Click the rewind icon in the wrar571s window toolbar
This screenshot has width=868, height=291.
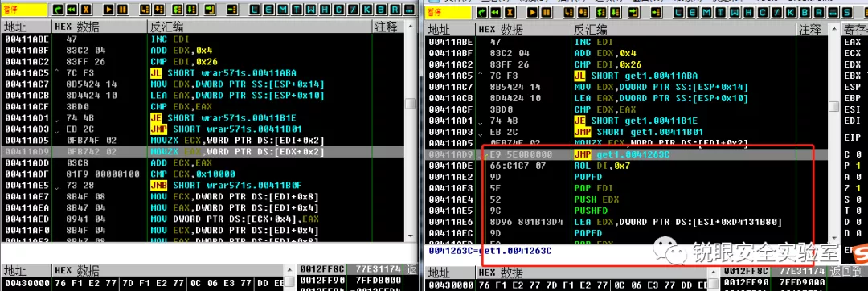click(x=72, y=10)
